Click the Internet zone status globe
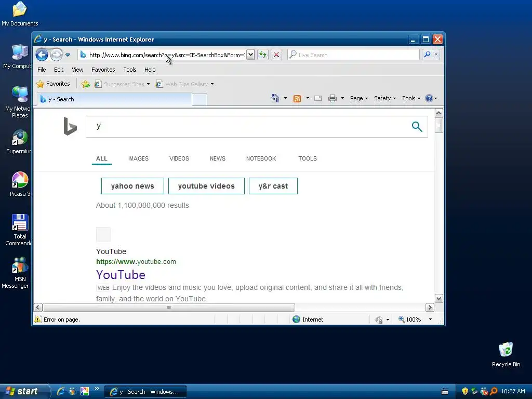This screenshot has height=399, width=532. [x=296, y=320]
